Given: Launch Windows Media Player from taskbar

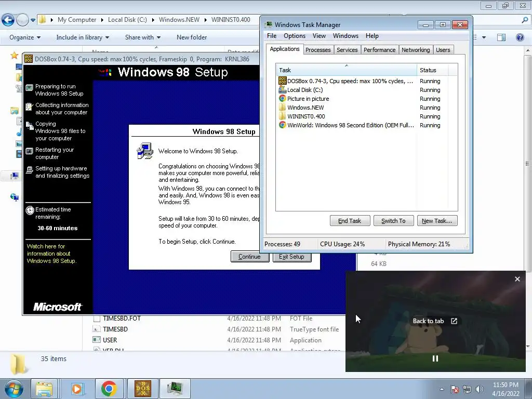Looking at the screenshot, I should coord(77,389).
